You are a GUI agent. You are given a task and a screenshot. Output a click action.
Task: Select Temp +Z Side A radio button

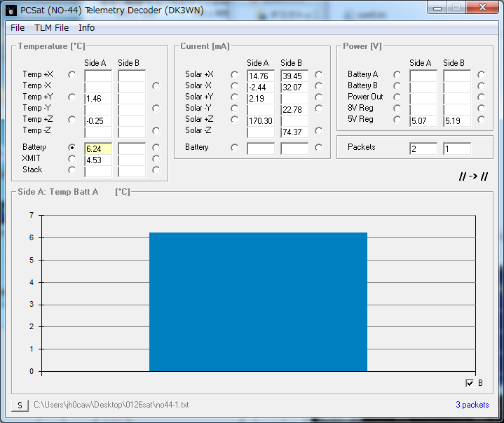click(72, 120)
